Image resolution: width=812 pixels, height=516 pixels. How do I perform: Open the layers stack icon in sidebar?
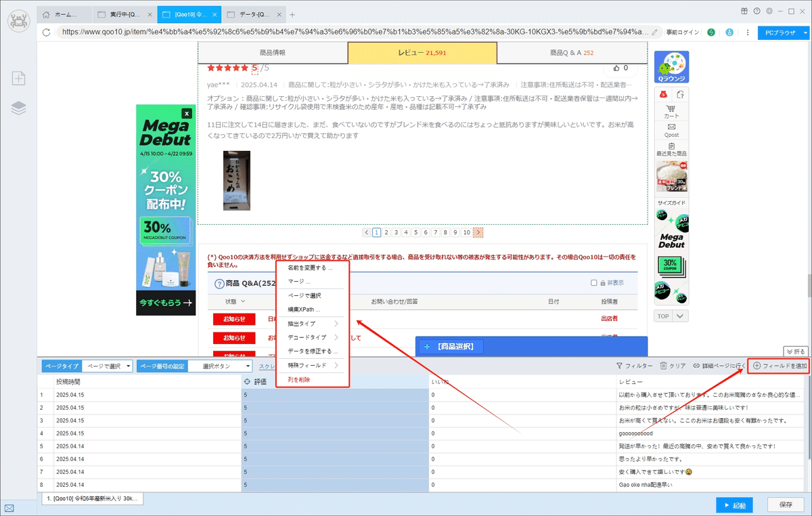click(x=19, y=108)
